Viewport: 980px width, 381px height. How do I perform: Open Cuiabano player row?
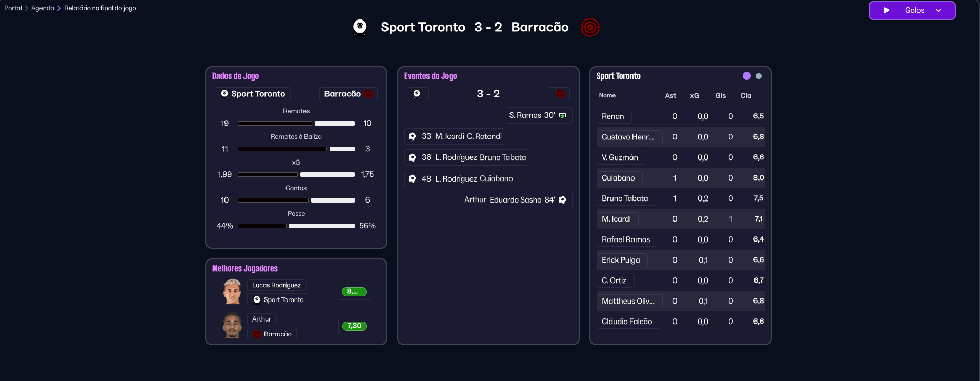click(618, 178)
